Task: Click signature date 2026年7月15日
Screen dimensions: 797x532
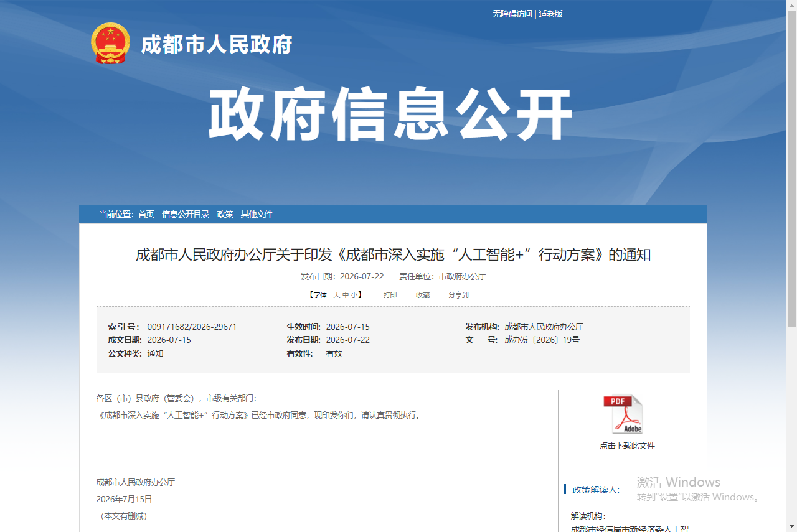Action: [x=124, y=499]
